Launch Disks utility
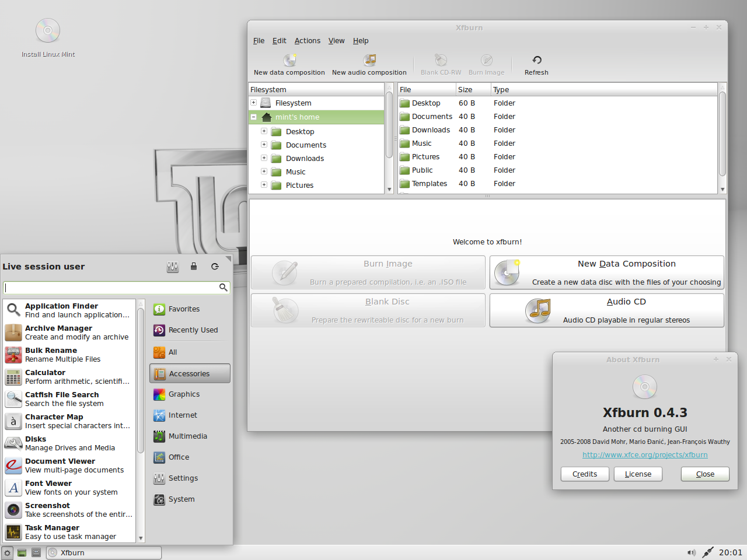Viewport: 747px width, 560px height. pos(69,443)
